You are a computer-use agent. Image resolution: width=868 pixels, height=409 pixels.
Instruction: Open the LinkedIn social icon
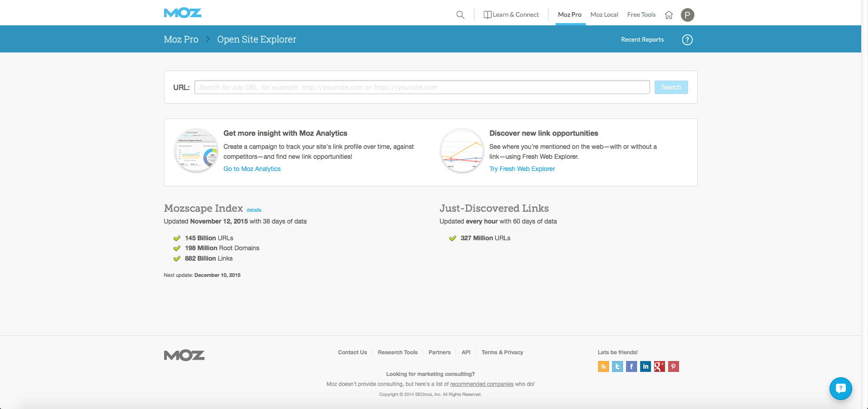click(x=646, y=366)
